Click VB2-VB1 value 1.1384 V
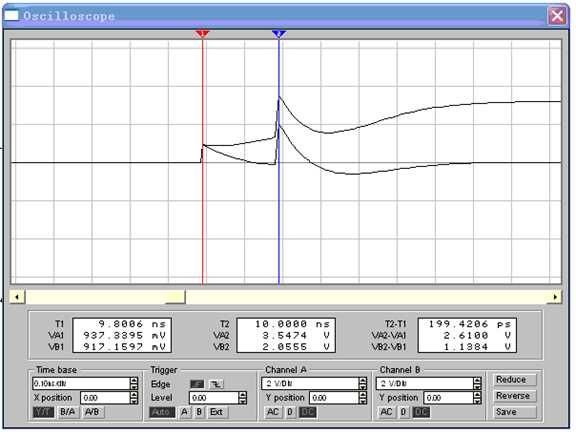The height and width of the screenshot is (434, 576). (x=477, y=347)
